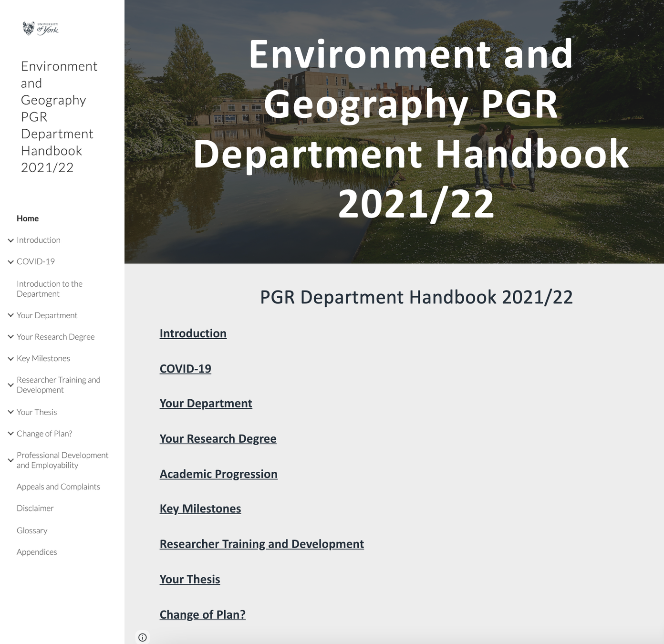Click the sidebar site title Handbook 2021/22
664x644 pixels.
click(x=59, y=117)
